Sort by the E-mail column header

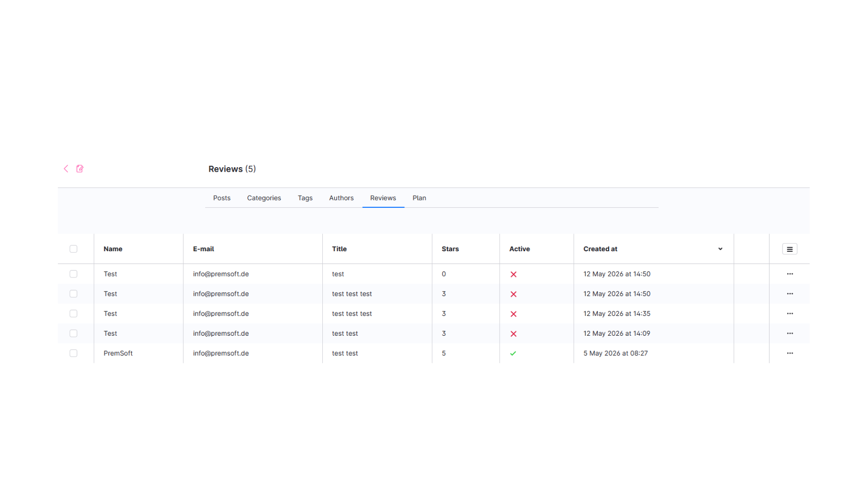coord(203,249)
